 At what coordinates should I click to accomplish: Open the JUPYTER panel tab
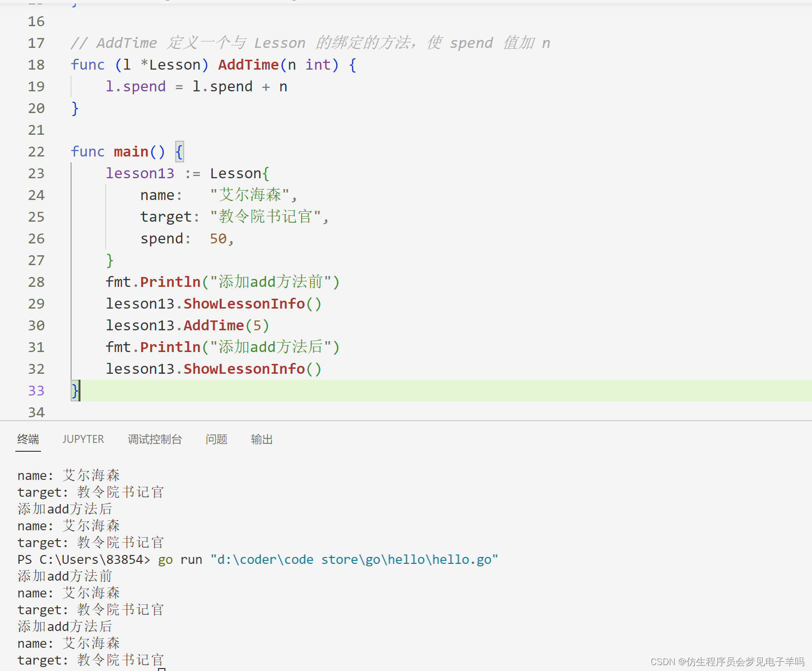(x=83, y=439)
